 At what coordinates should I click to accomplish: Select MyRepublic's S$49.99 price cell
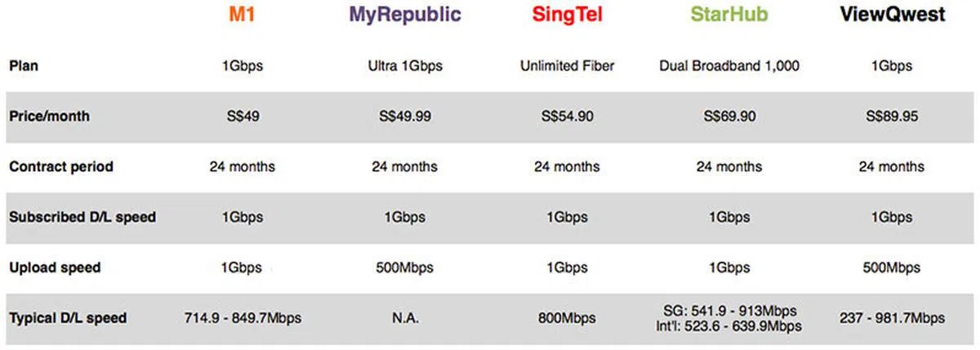click(x=405, y=116)
